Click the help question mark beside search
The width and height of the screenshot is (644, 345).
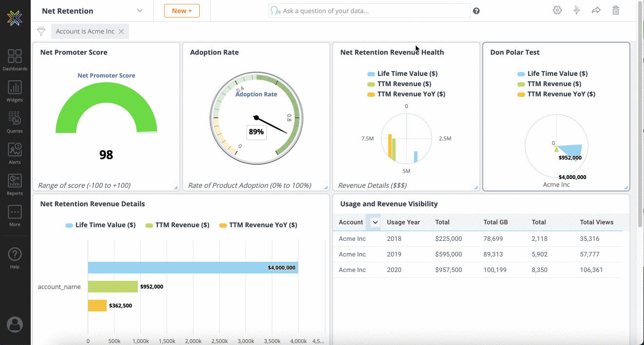[476, 11]
